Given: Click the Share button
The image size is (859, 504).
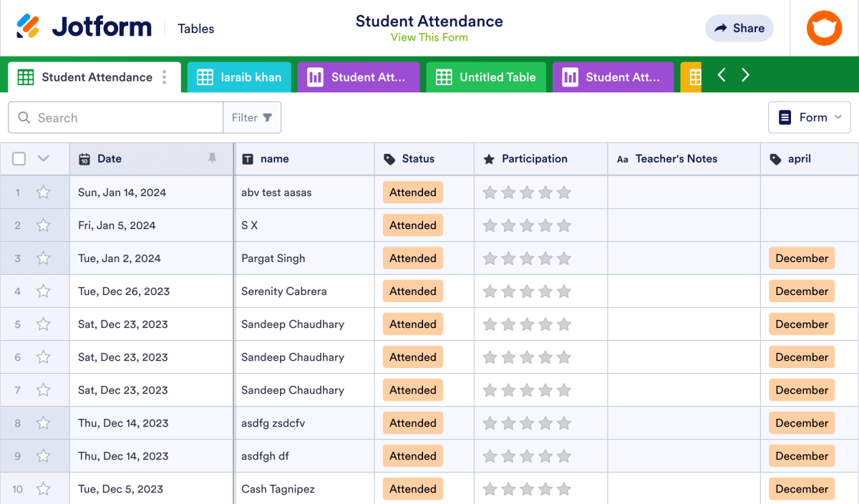Looking at the screenshot, I should [739, 28].
